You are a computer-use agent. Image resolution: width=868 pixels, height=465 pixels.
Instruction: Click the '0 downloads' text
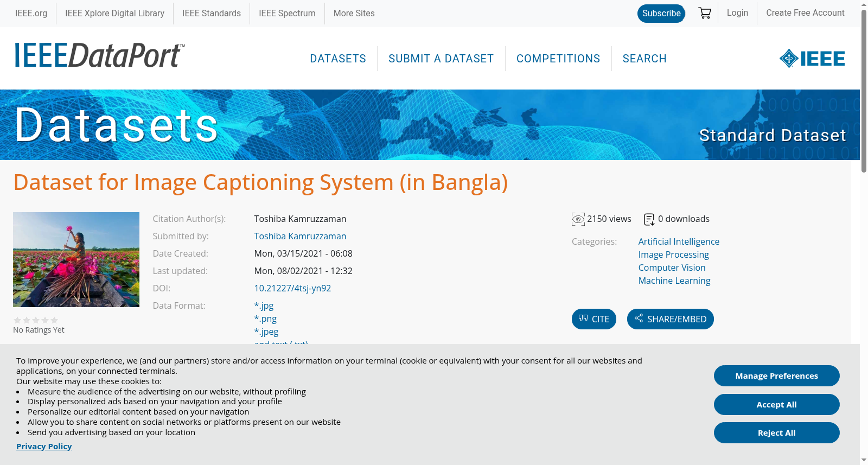tap(684, 219)
